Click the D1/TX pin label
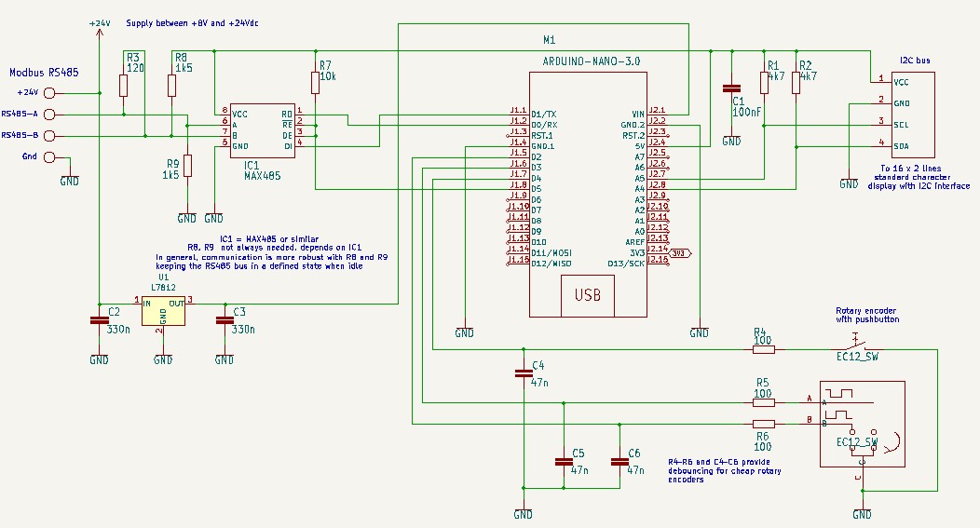 point(544,115)
